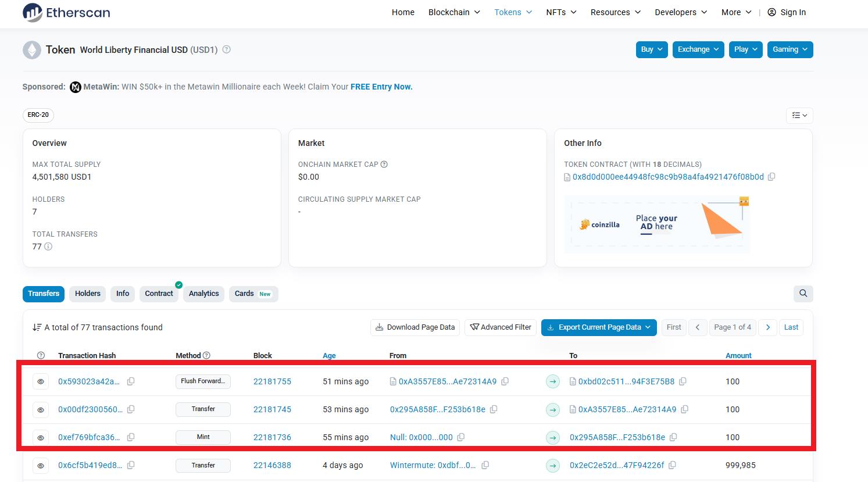The height and width of the screenshot is (482, 868).
Task: Preview transaction 0x593023a42a with eye icon
Action: pos(41,381)
